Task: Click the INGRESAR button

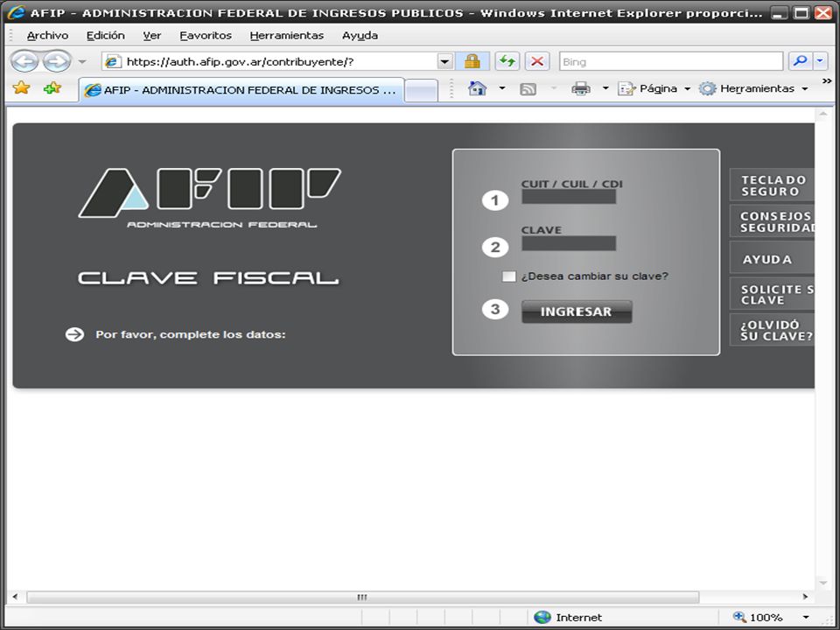Action: point(577,311)
